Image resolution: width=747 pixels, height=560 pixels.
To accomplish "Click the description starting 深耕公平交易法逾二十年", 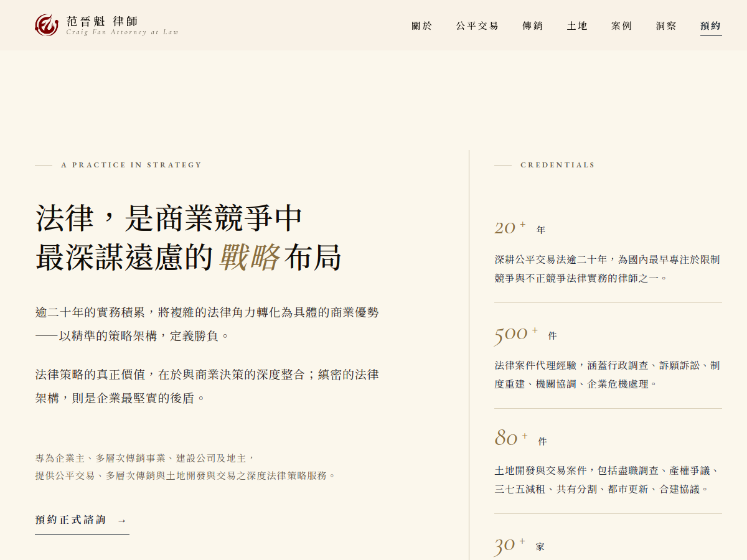I will click(x=608, y=269).
